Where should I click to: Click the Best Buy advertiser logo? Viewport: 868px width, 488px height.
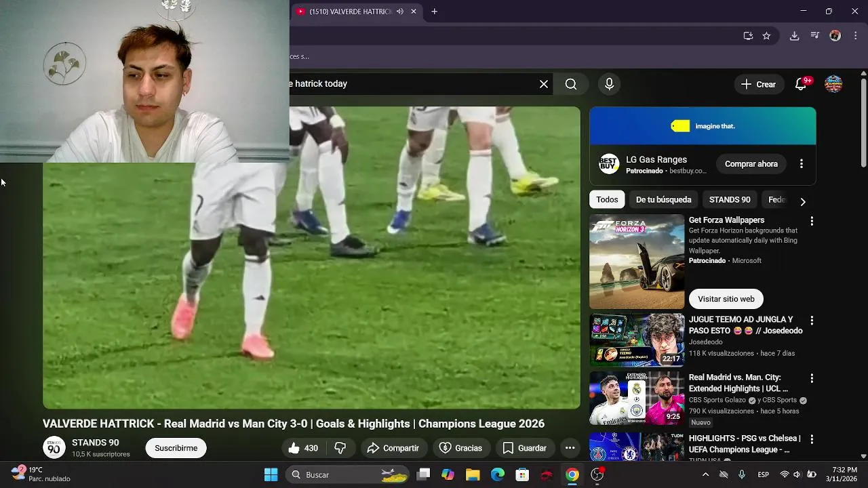(x=609, y=164)
